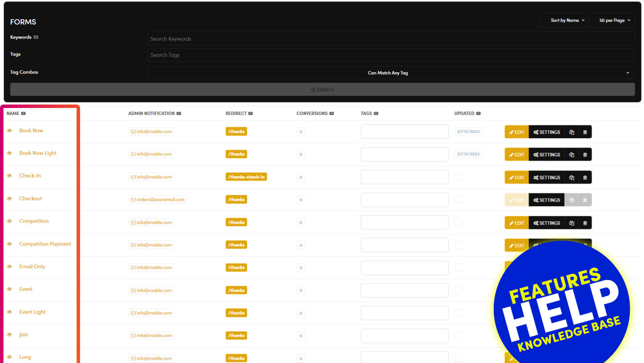Open Settings for the Checkout form
The image size is (644, 363).
546,200
